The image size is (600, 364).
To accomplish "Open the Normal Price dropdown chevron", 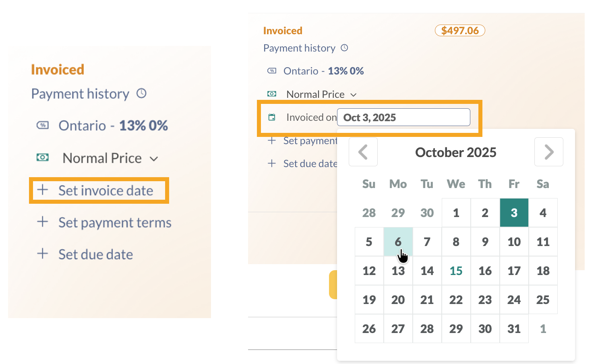I will pyautogui.click(x=353, y=94).
